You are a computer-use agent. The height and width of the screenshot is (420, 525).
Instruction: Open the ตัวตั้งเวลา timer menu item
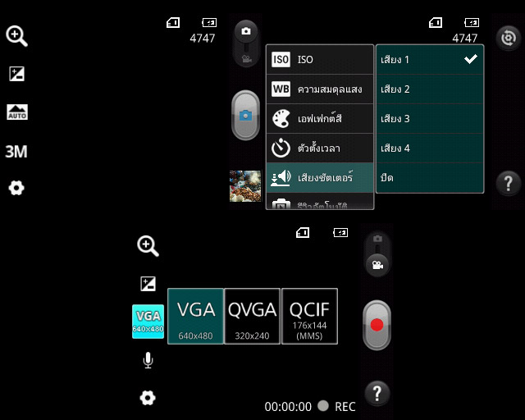[x=320, y=148]
